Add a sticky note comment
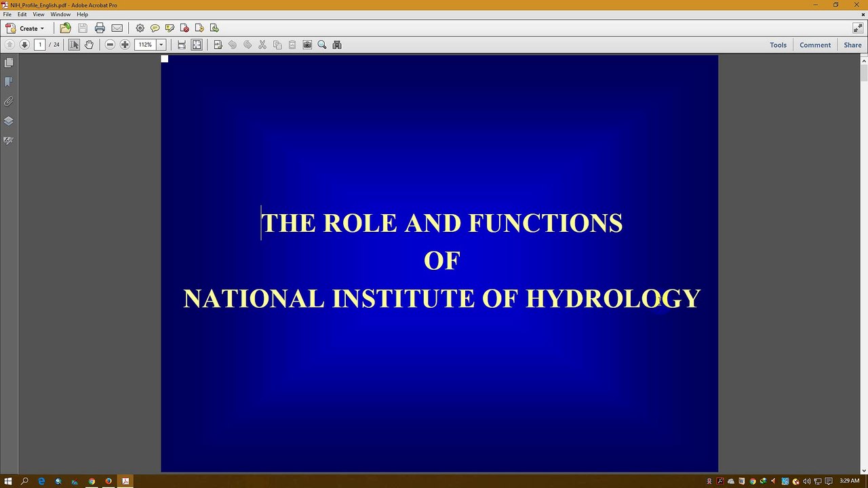The image size is (868, 488). 155,28
